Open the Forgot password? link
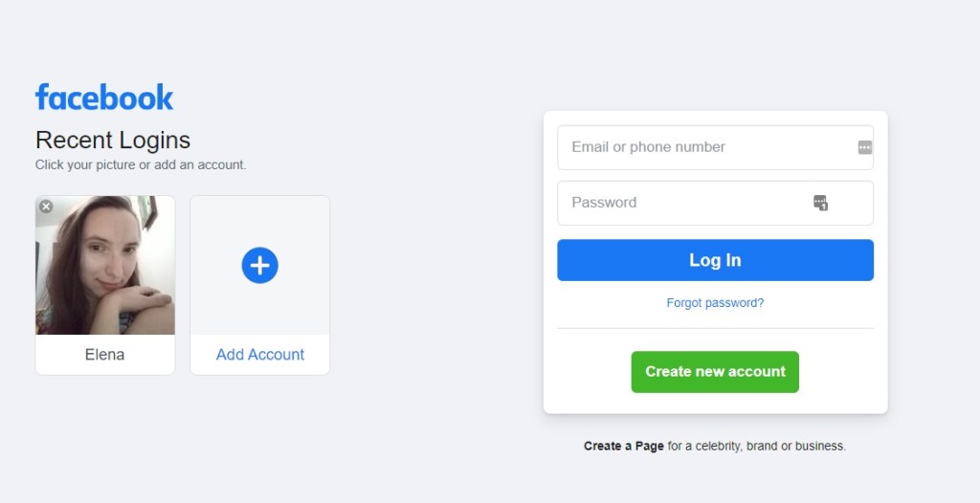980x503 pixels. point(715,303)
